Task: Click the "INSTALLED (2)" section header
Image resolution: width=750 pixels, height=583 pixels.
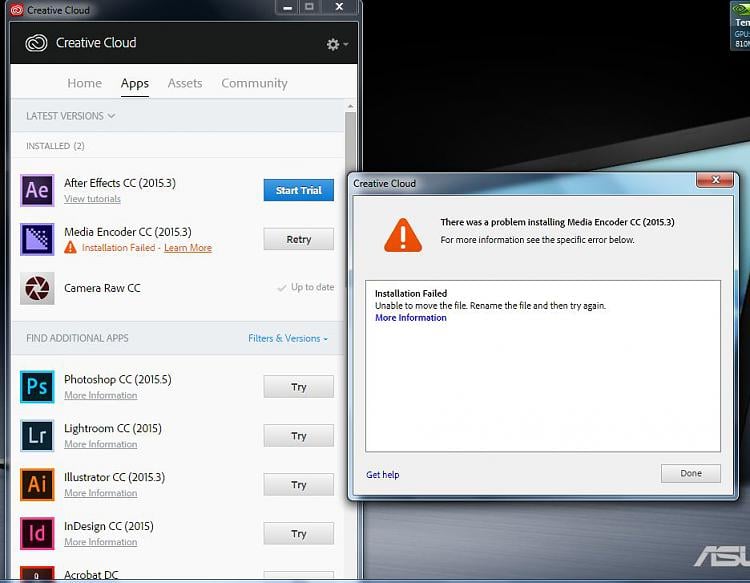Action: click(55, 146)
